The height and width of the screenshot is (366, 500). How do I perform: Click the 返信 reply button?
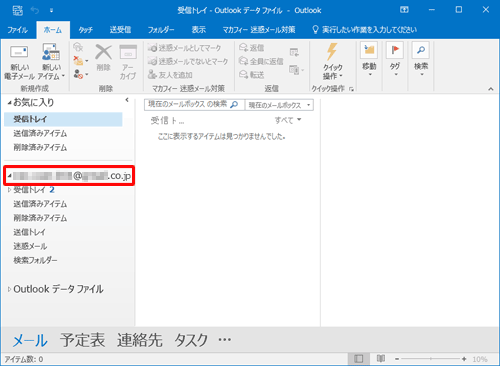[x=252, y=48]
